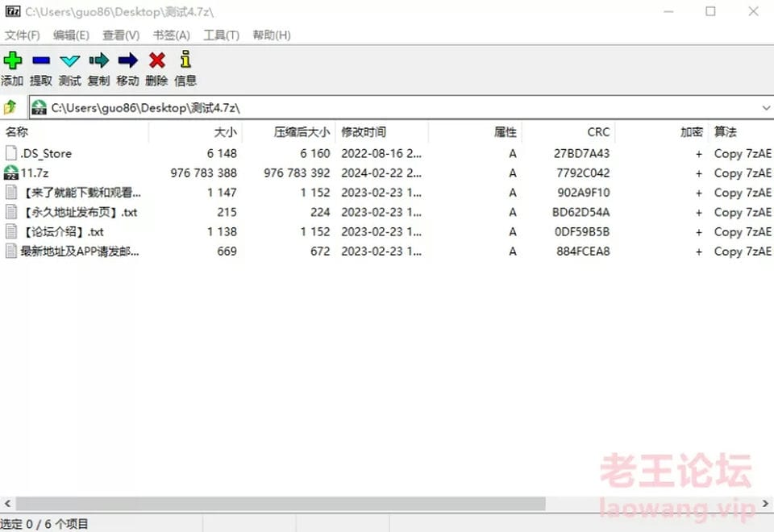Maximize the 7-Zip window

(710, 10)
